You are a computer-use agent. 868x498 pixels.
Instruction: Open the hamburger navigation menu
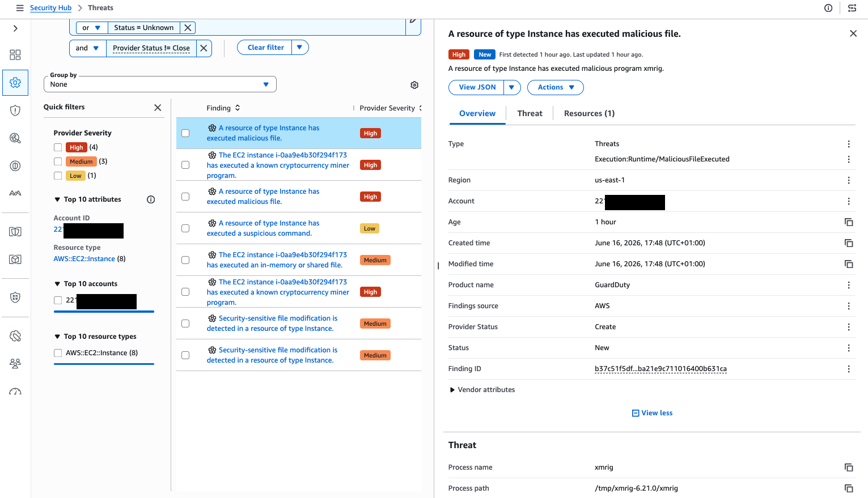[x=20, y=8]
